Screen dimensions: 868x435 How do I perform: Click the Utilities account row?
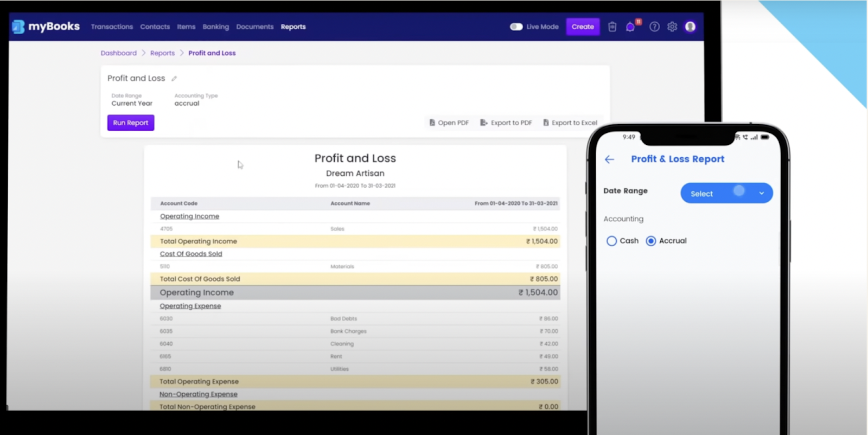(x=355, y=369)
